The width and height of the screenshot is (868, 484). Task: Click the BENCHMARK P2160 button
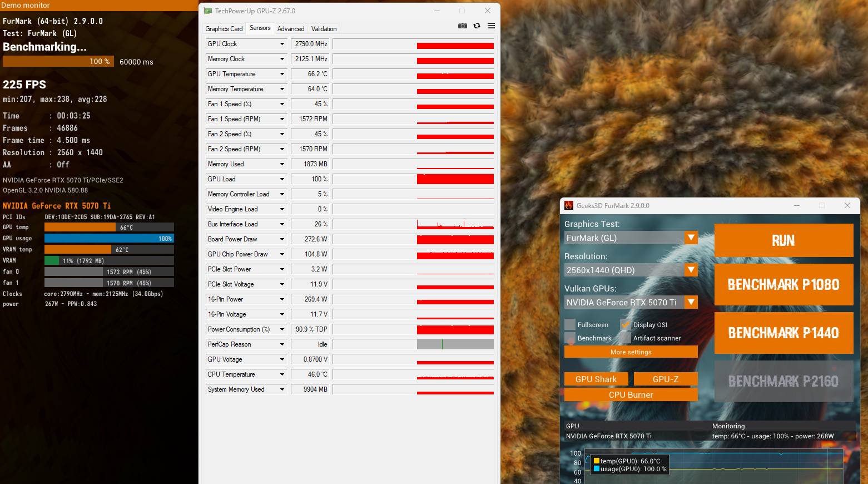783,381
